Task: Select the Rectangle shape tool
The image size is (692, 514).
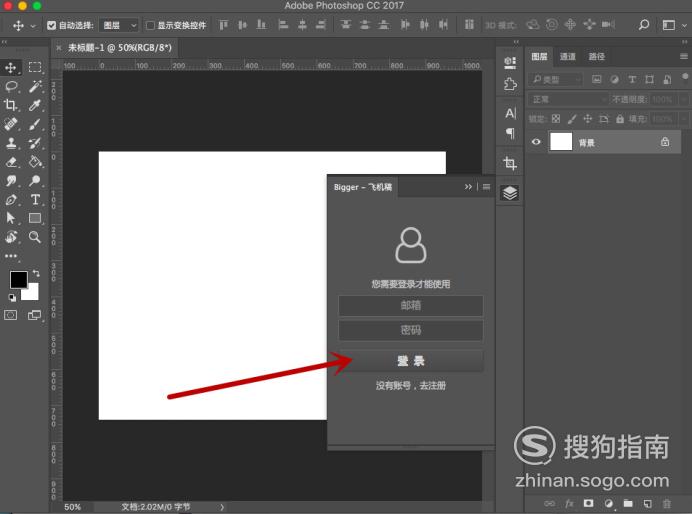Action: [x=35, y=218]
